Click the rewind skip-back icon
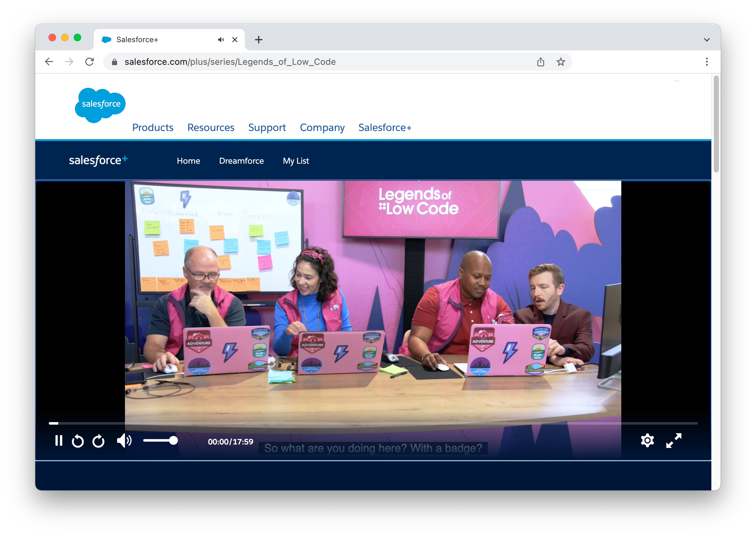 click(x=78, y=441)
